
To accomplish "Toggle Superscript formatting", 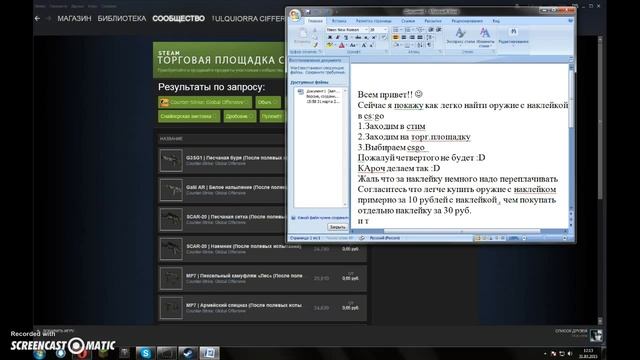I will click(x=373, y=38).
